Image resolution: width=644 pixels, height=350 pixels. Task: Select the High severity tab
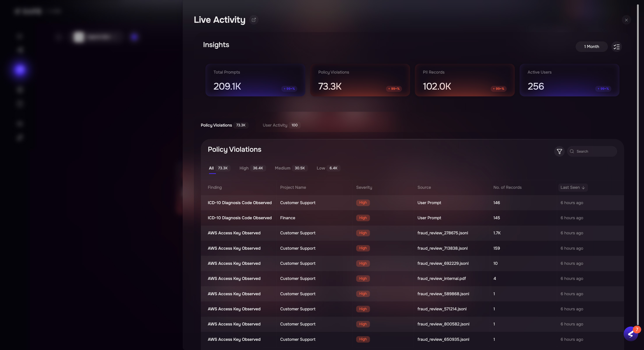[251, 168]
